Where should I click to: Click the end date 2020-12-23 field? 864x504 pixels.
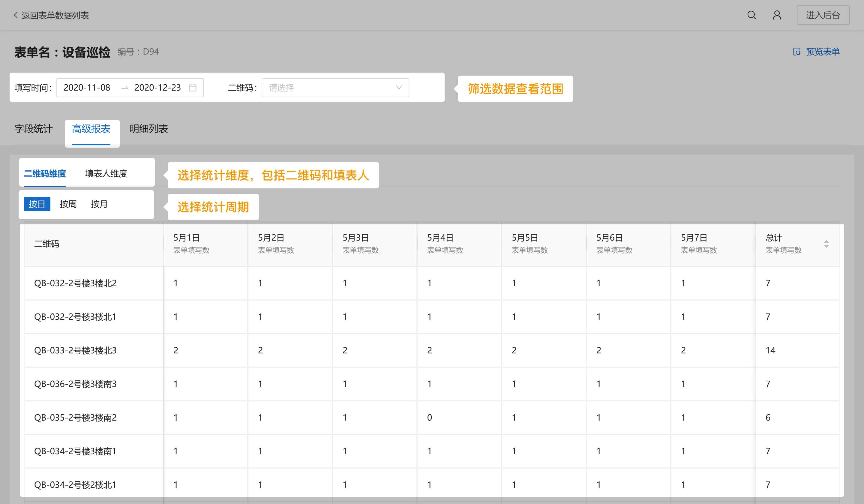point(157,88)
